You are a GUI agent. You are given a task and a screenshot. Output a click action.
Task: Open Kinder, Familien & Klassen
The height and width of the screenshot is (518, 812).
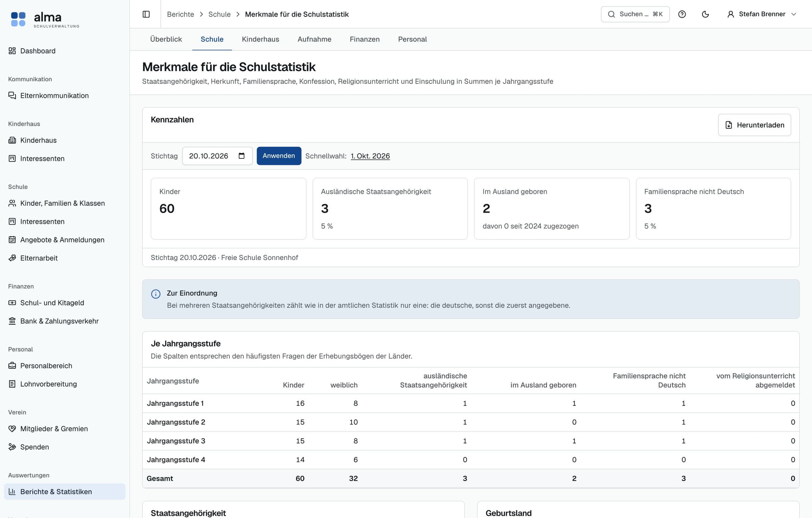pyautogui.click(x=65, y=203)
